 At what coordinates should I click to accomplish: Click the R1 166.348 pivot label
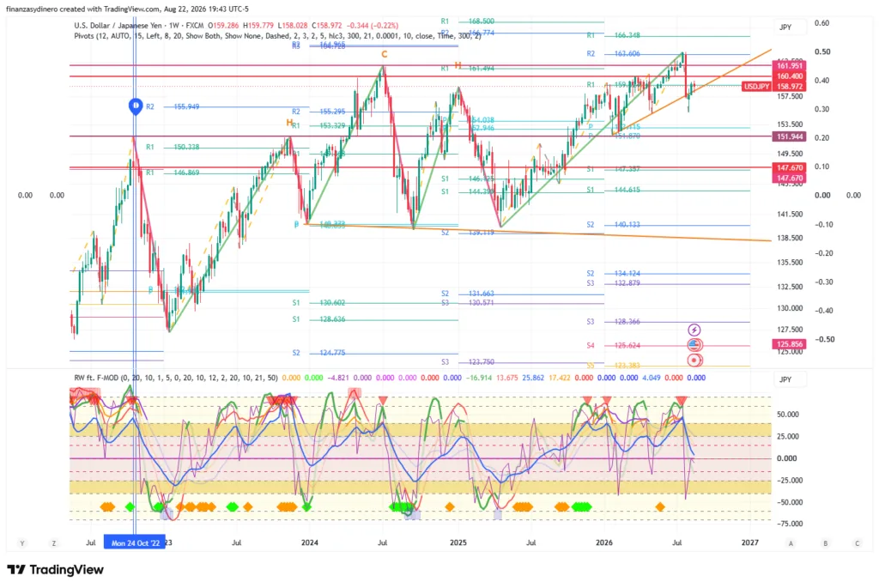[x=613, y=35]
